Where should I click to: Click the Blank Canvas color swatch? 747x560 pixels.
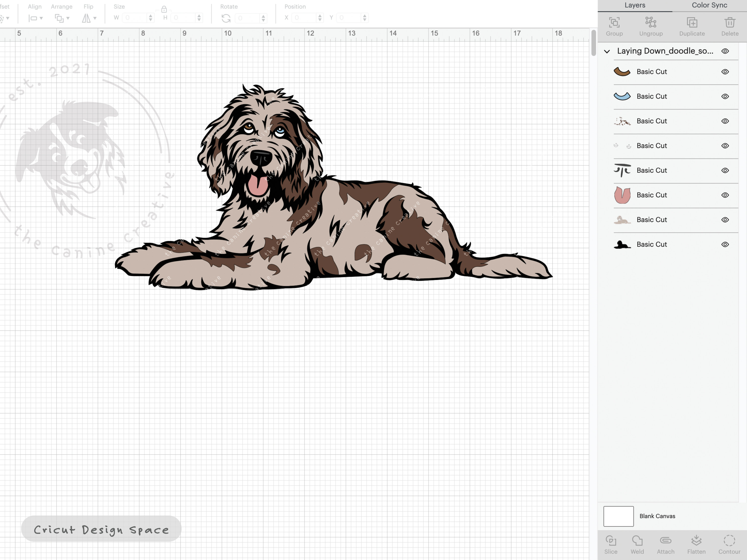point(618,516)
